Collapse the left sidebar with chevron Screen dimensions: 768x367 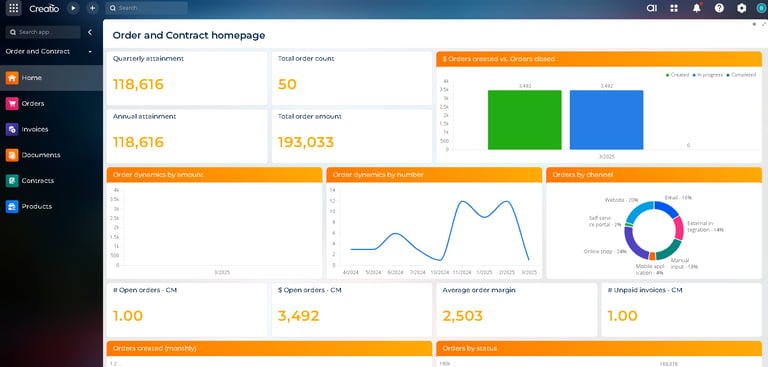point(90,32)
